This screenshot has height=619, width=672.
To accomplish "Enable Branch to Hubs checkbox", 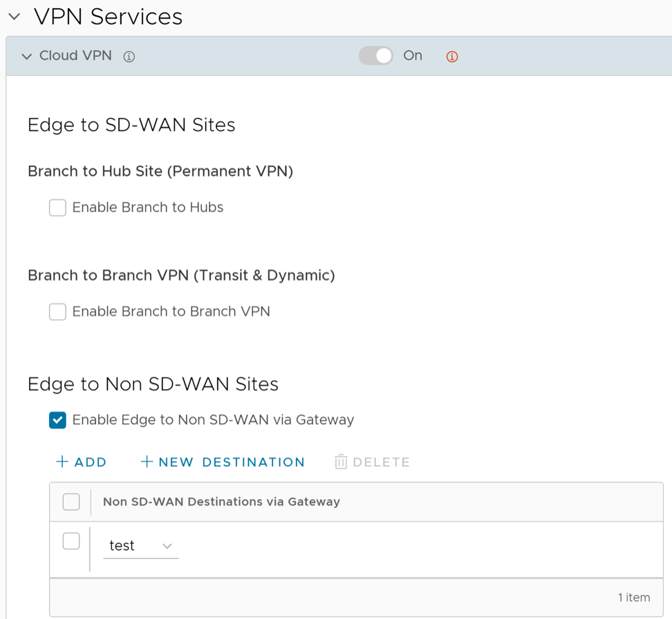I will pyautogui.click(x=57, y=207).
